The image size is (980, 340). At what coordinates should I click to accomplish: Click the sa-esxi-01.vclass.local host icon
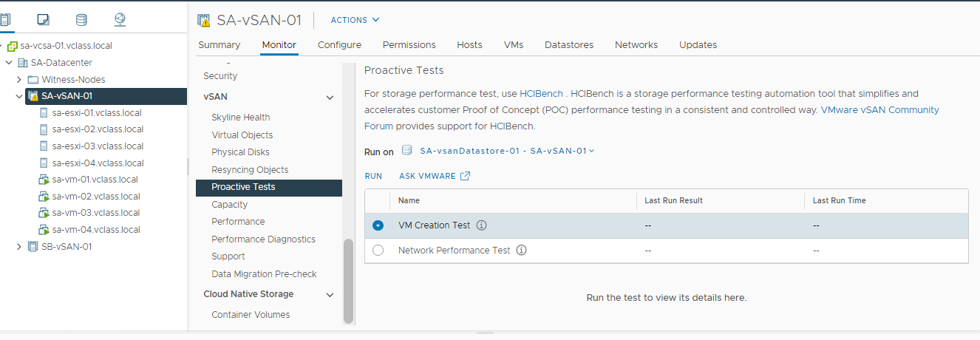44,113
